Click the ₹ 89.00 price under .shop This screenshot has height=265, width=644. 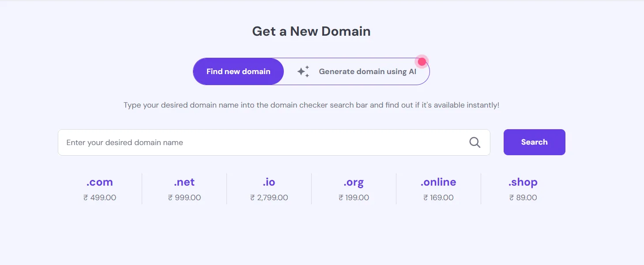523,198
